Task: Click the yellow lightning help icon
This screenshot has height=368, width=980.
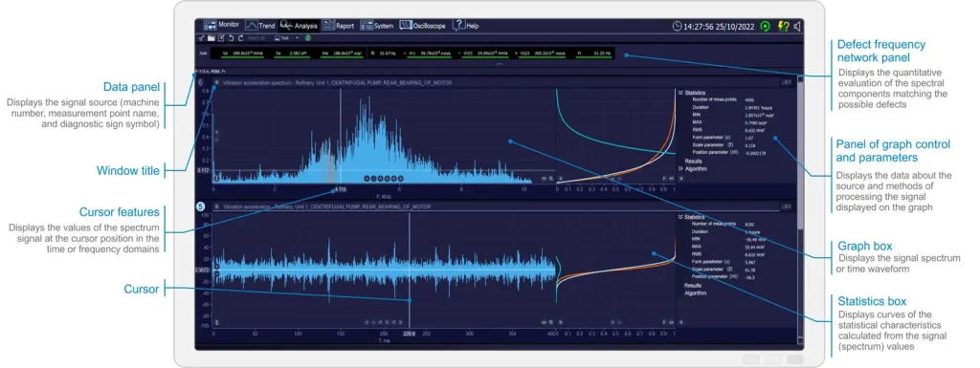Action: [783, 26]
